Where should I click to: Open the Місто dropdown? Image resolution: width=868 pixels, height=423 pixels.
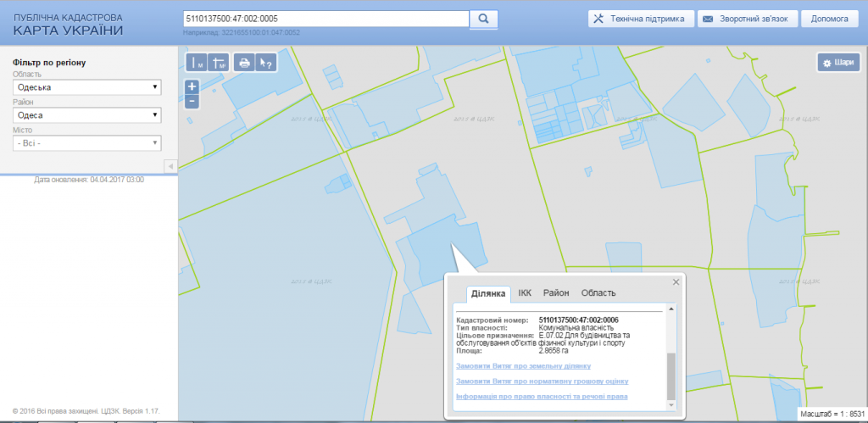pos(86,143)
